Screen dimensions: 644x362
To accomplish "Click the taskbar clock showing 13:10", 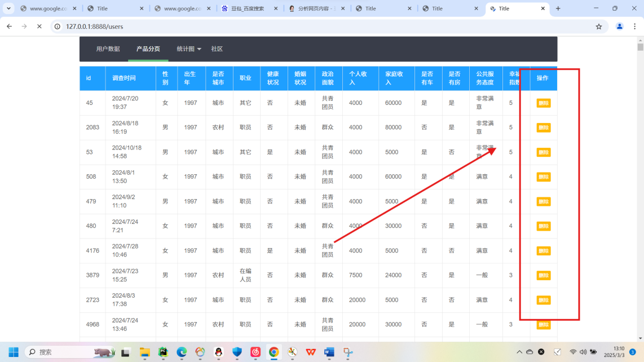I will (x=615, y=352).
